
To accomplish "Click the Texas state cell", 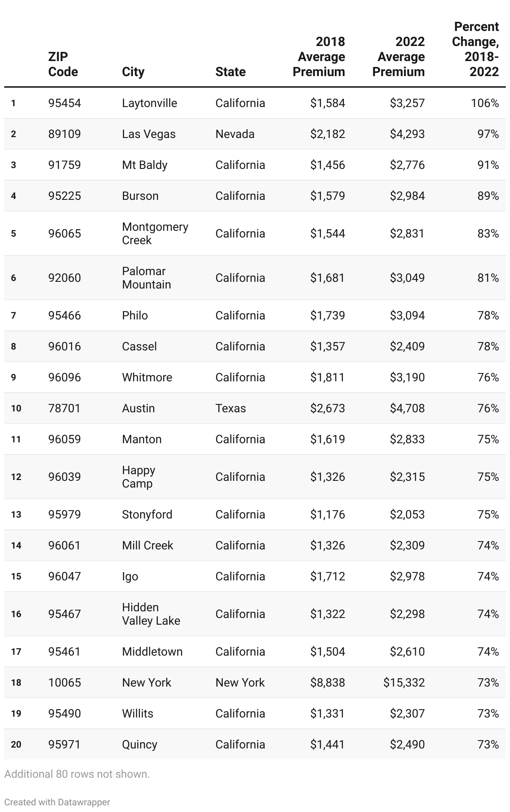I will 231,408.
